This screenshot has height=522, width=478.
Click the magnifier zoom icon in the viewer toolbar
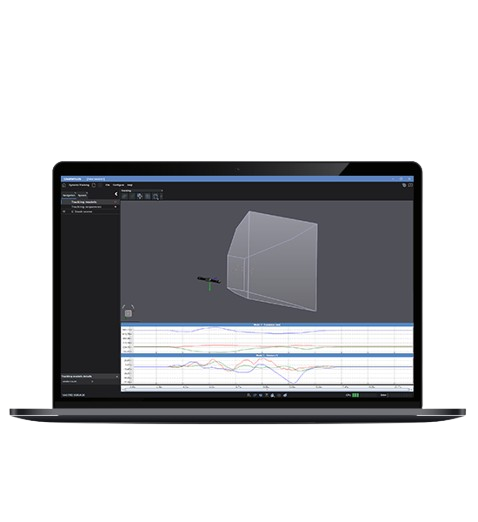(155, 197)
